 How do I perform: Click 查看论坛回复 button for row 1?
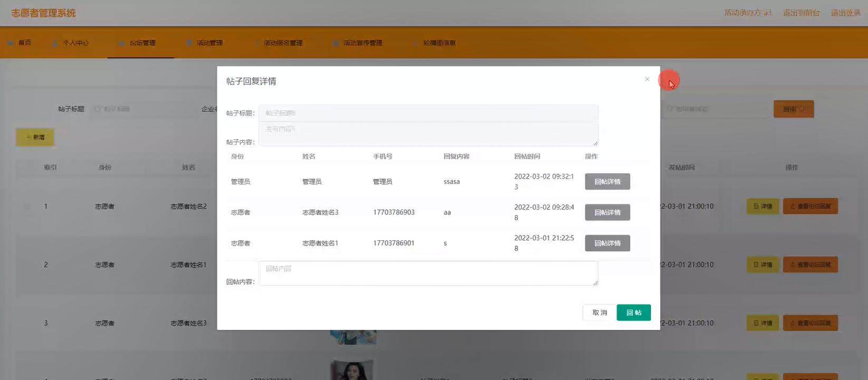tap(810, 206)
